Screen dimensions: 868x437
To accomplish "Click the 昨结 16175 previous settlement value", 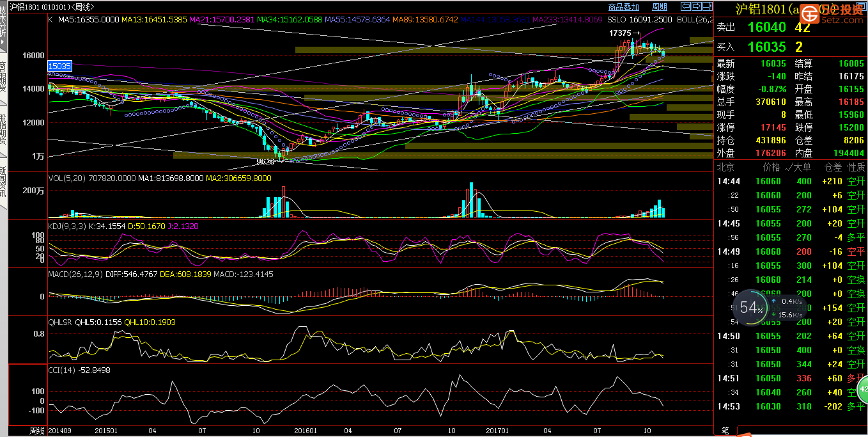I will click(x=851, y=76).
